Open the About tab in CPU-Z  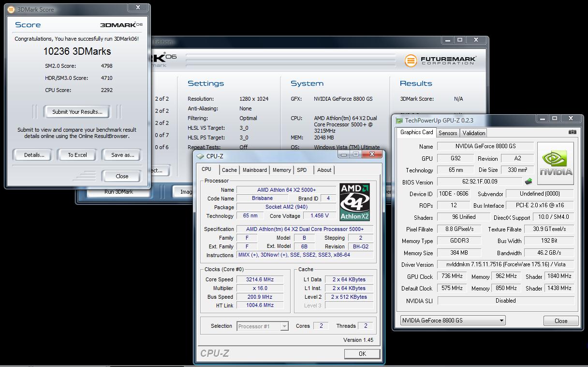click(324, 170)
